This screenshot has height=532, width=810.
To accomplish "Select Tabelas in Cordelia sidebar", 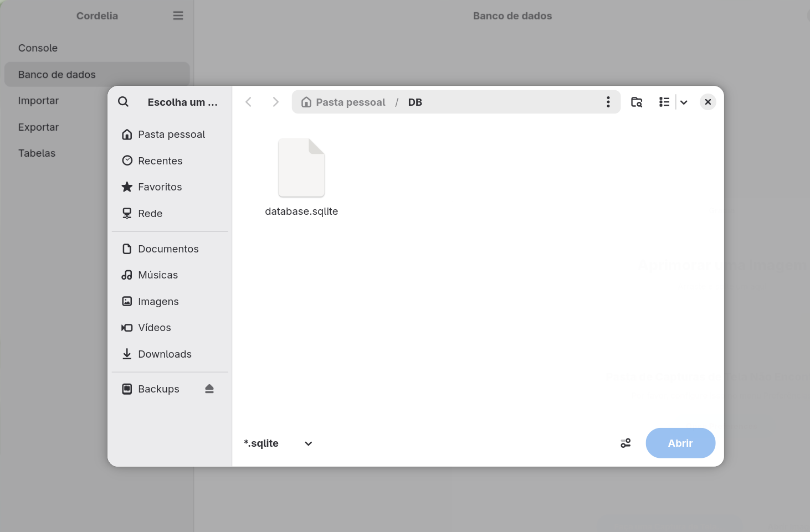I will tap(97, 153).
